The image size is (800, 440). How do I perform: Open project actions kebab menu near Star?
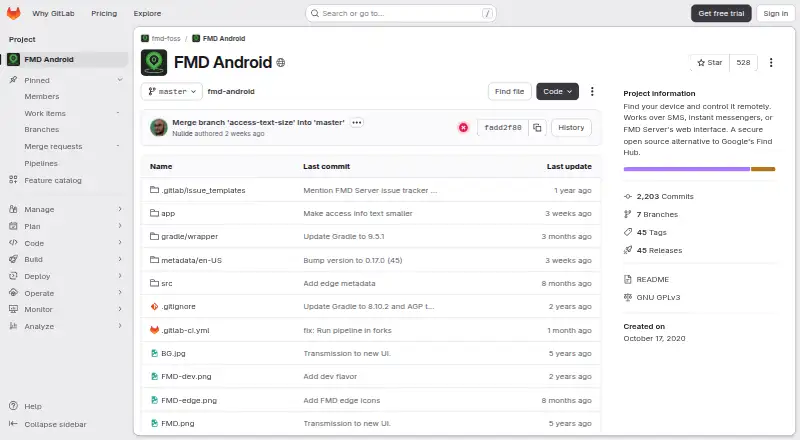[771, 62]
